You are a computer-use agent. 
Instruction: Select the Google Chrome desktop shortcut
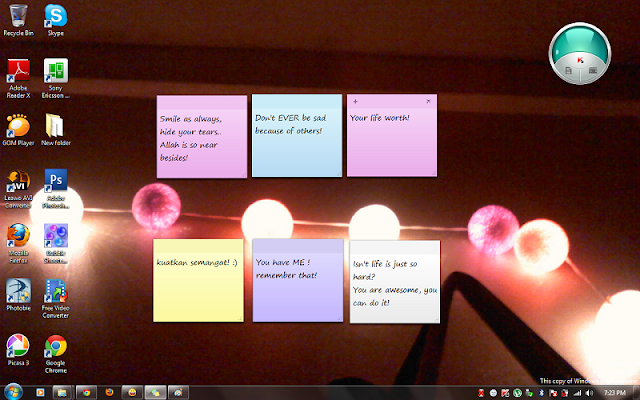pos(56,354)
